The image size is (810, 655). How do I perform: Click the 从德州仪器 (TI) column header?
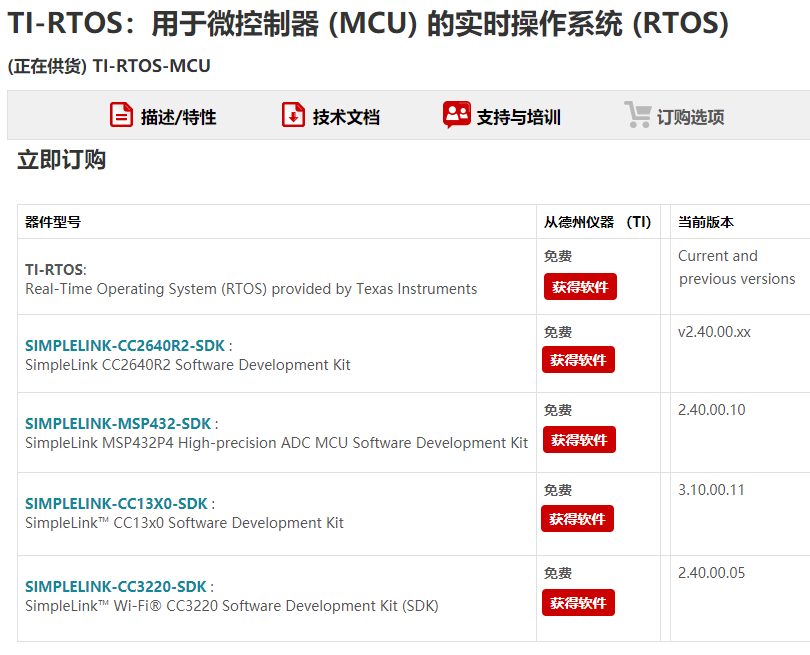click(x=597, y=223)
